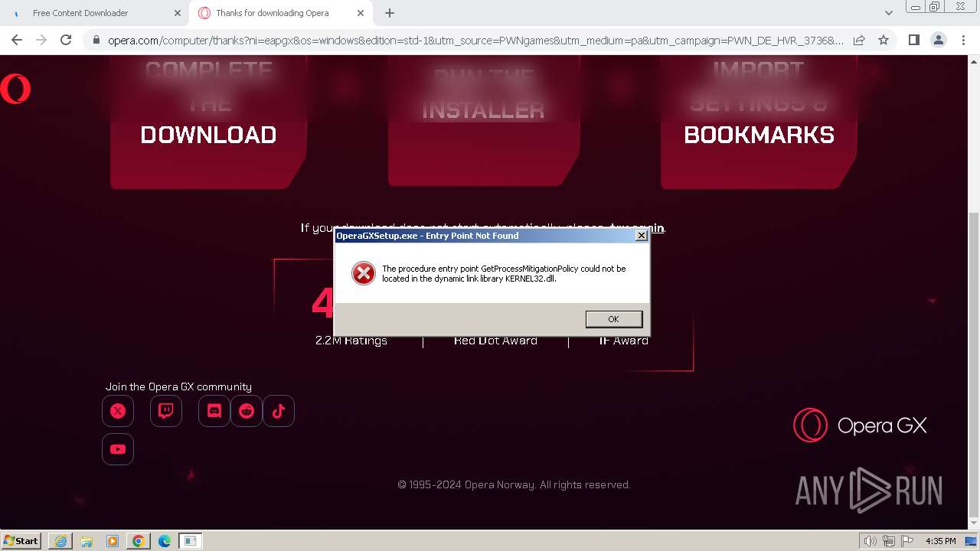This screenshot has height=551, width=980.
Task: Open a new browser tab
Action: (x=390, y=13)
